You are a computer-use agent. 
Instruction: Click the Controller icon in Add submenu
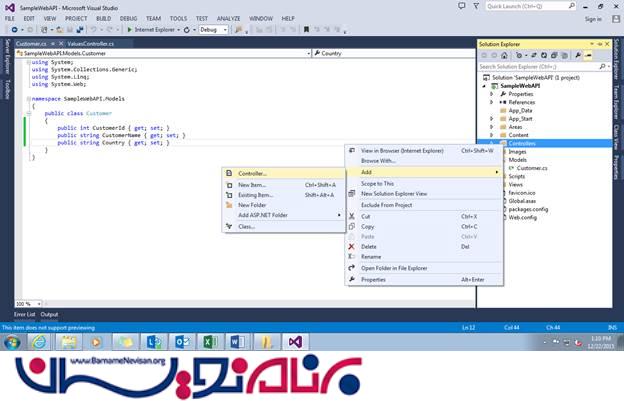tap(229, 173)
